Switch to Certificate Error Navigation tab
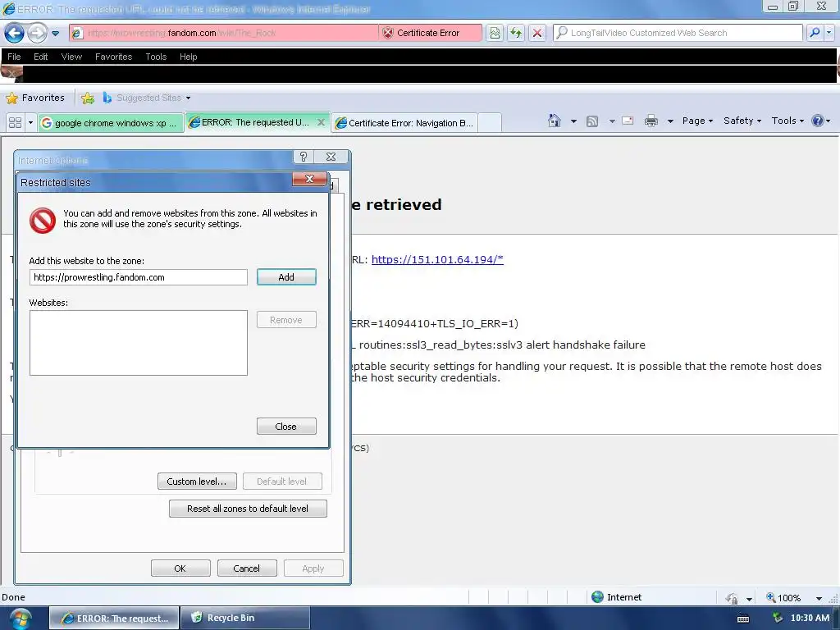Image resolution: width=840 pixels, height=630 pixels. click(405, 123)
